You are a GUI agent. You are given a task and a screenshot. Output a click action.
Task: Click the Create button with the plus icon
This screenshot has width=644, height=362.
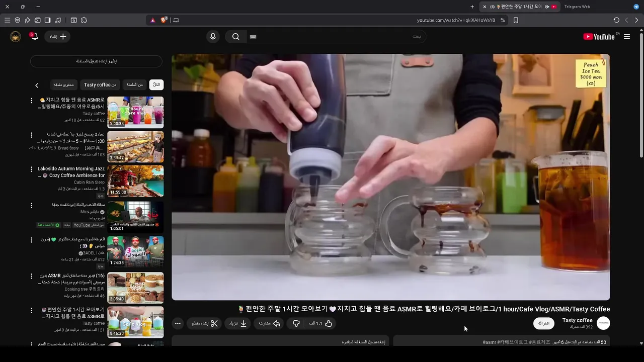click(x=57, y=36)
